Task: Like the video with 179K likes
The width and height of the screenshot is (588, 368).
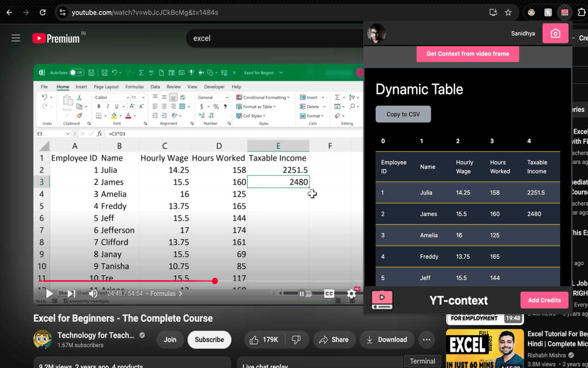Action: click(x=264, y=339)
